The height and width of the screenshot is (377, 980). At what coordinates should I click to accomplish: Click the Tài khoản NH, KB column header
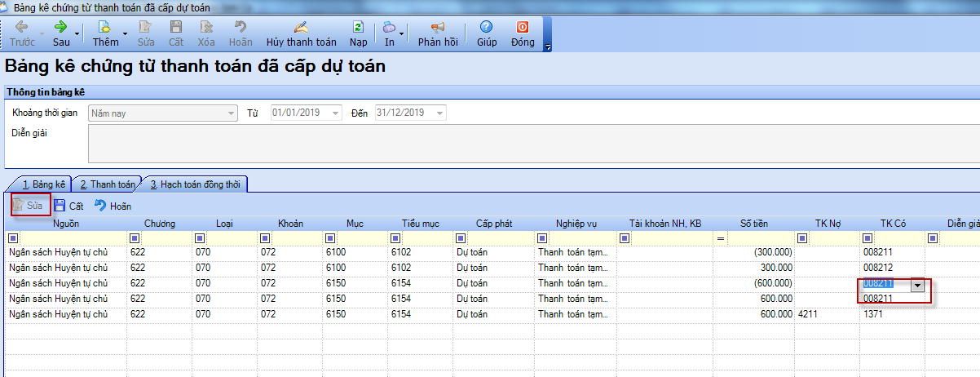pyautogui.click(x=665, y=224)
